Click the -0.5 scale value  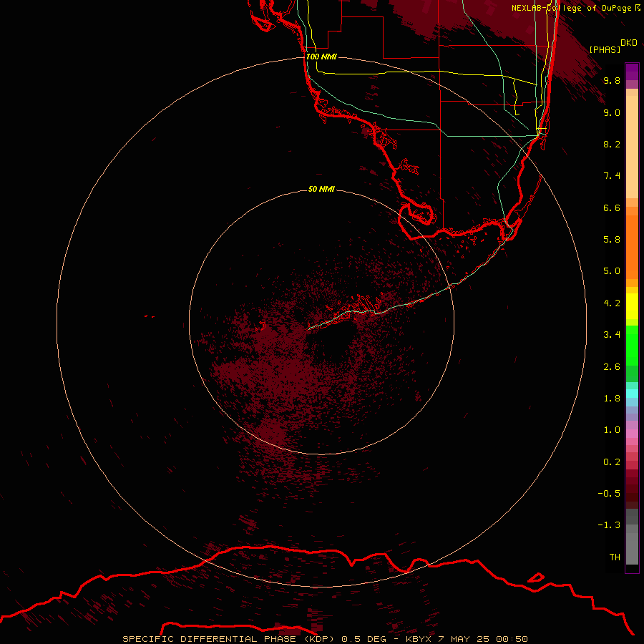pos(609,494)
